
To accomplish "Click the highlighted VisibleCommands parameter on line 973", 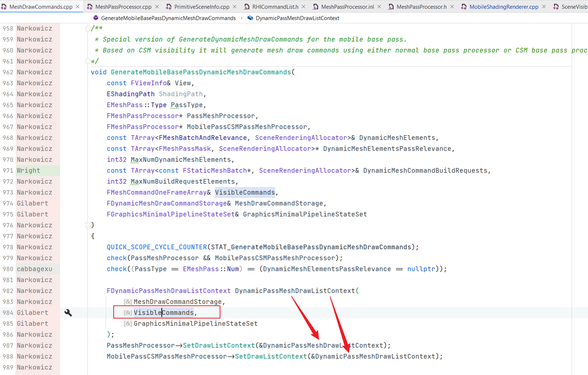I will [245, 192].
